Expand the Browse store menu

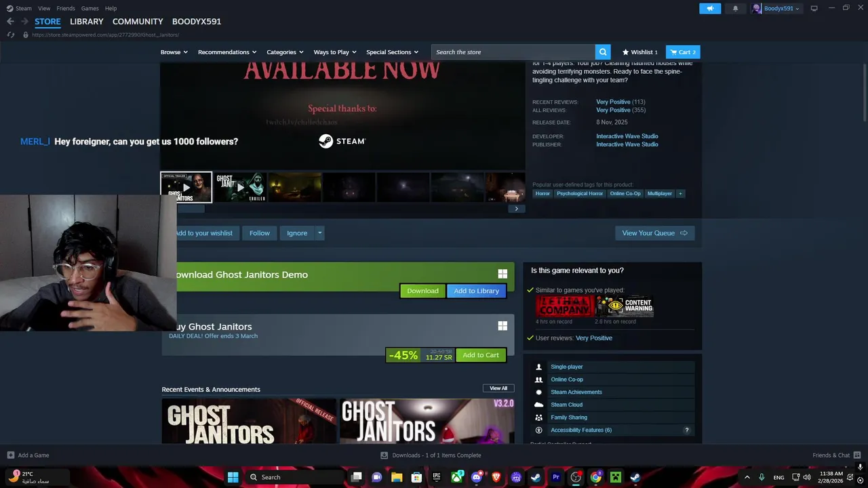174,52
